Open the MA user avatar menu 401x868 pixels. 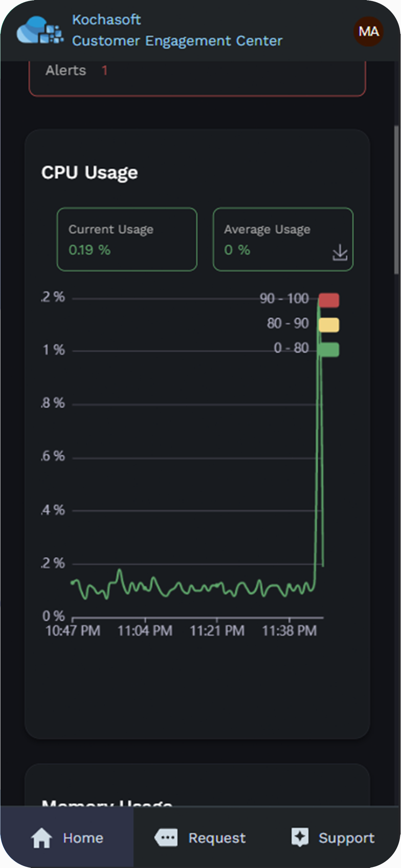[x=368, y=31]
